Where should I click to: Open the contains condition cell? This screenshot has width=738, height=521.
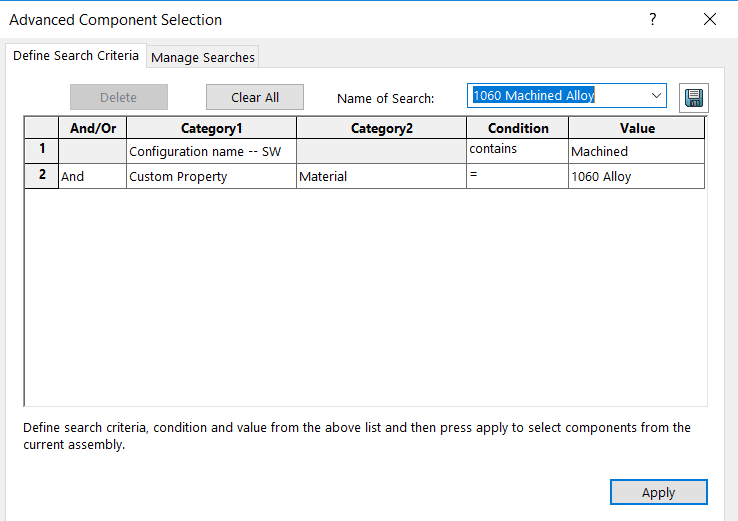[x=517, y=151]
